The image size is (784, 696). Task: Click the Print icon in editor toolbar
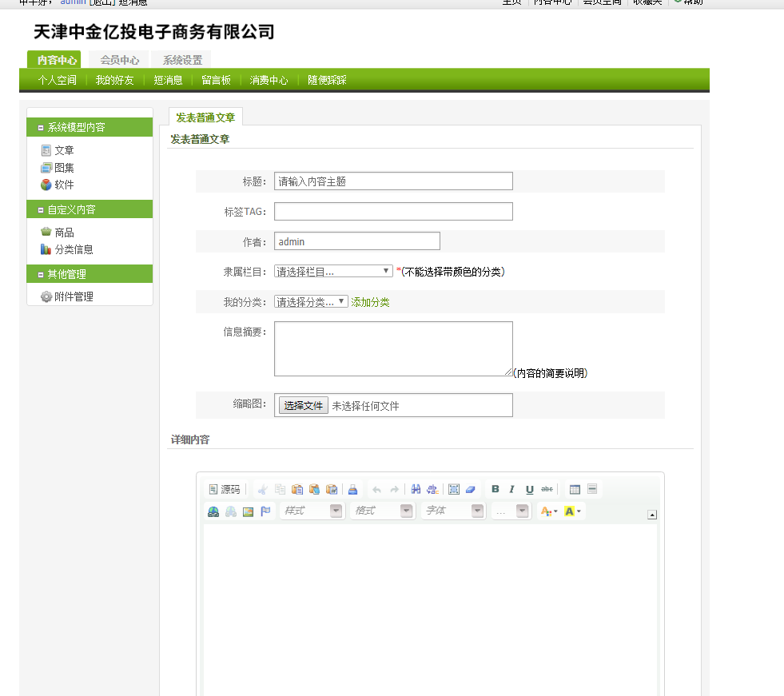tap(352, 489)
